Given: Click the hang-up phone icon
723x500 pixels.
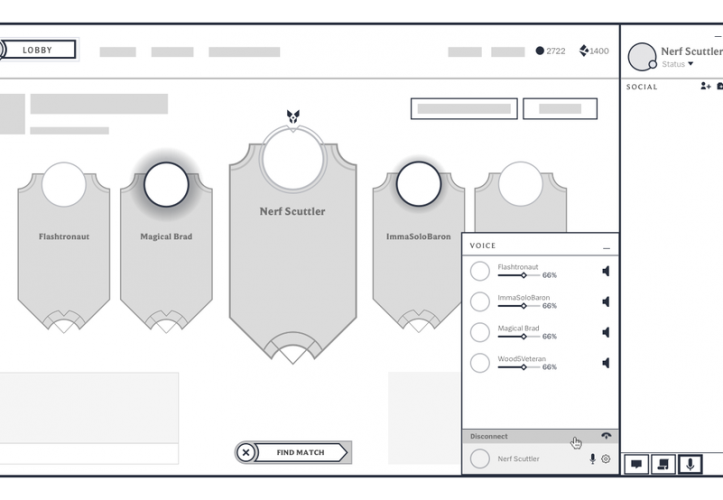Looking at the screenshot, I should [x=606, y=436].
